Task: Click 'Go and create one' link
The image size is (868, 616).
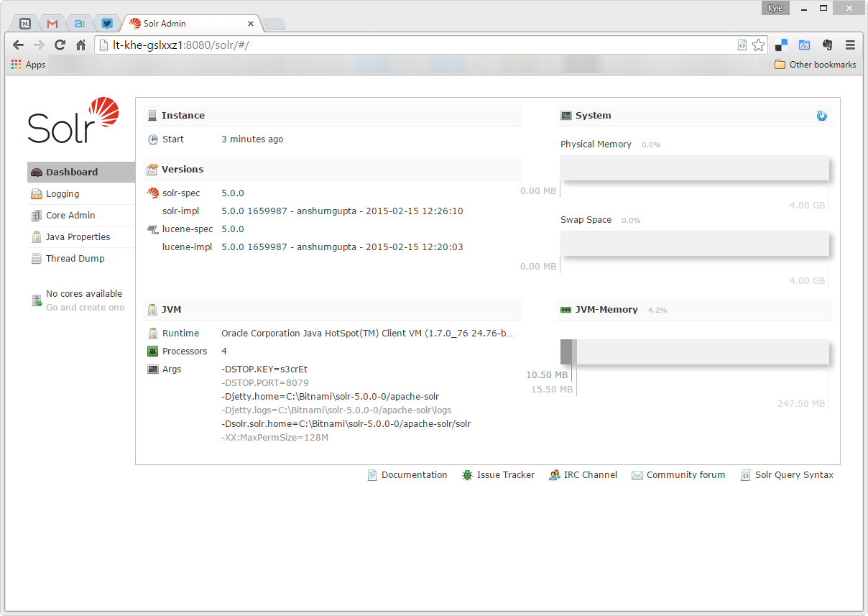Action: (x=85, y=307)
